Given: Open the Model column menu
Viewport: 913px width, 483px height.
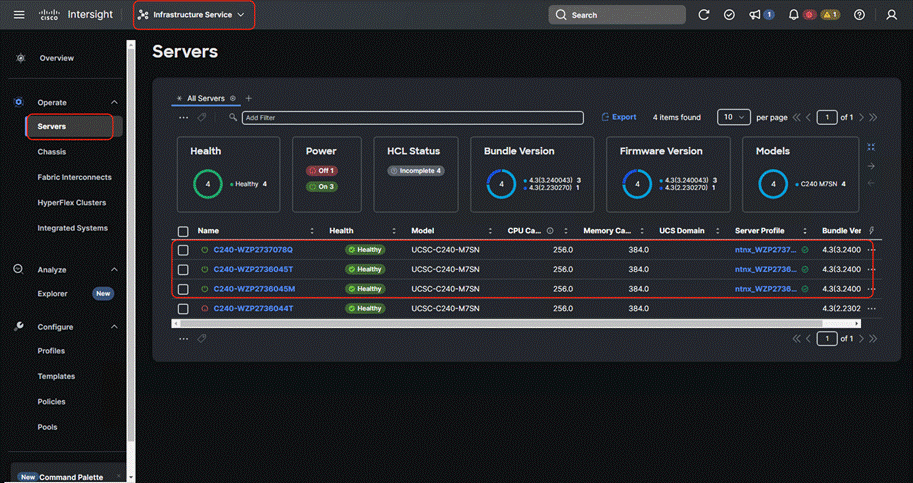Looking at the screenshot, I should [x=490, y=231].
